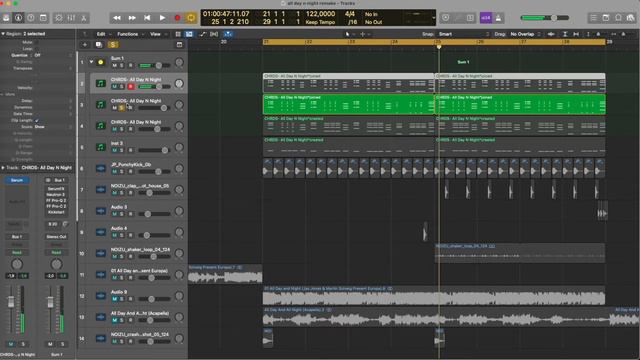Collapse the Sum 1 track stack

[x=91, y=62]
